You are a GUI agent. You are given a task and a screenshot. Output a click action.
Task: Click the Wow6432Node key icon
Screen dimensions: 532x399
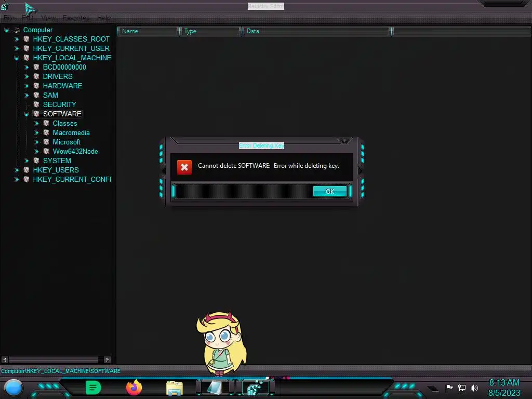pyautogui.click(x=46, y=151)
